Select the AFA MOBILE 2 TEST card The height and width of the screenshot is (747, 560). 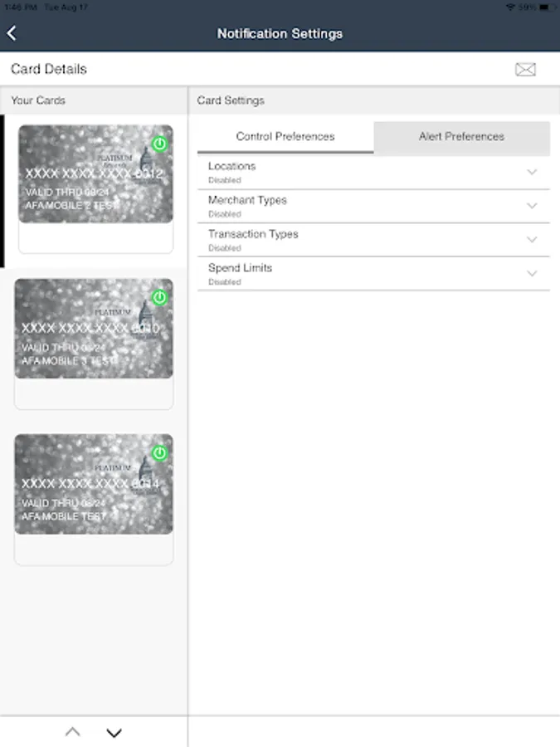[x=95, y=174]
